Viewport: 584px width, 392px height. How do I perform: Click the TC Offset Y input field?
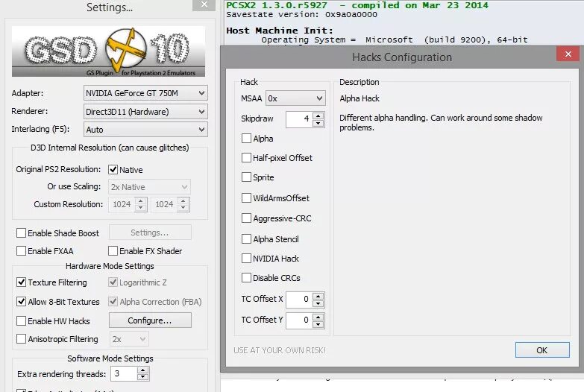299,320
